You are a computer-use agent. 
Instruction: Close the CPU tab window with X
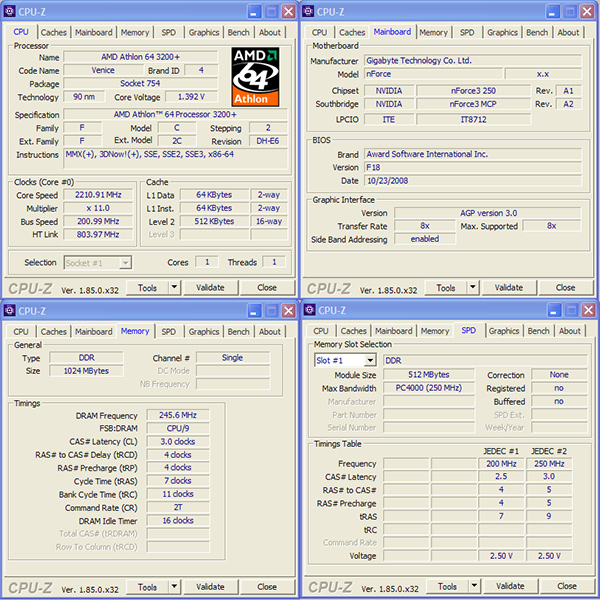point(289,11)
